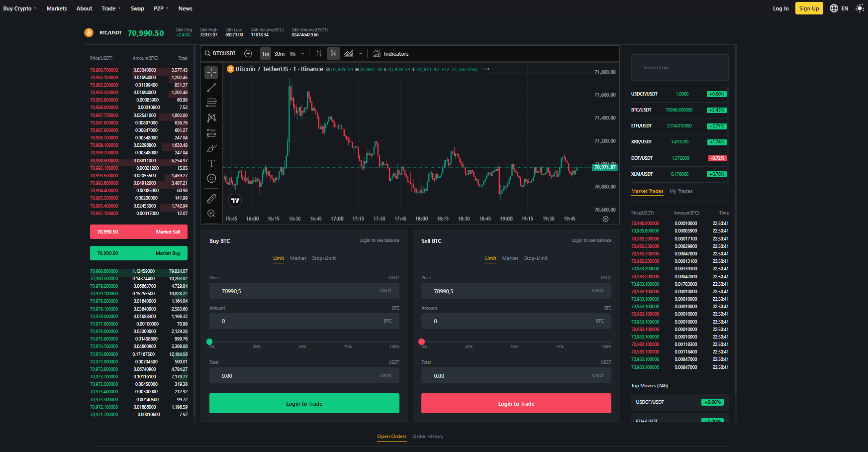Open the Trade dropdown menu
Image resolution: width=868 pixels, height=452 pixels.
pyautogui.click(x=111, y=8)
